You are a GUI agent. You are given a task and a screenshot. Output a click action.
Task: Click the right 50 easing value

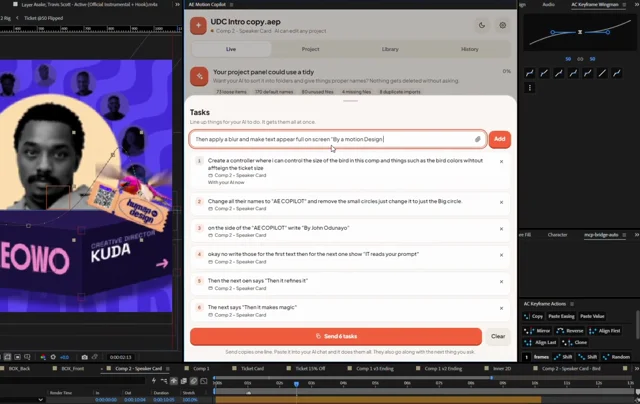pos(592,59)
